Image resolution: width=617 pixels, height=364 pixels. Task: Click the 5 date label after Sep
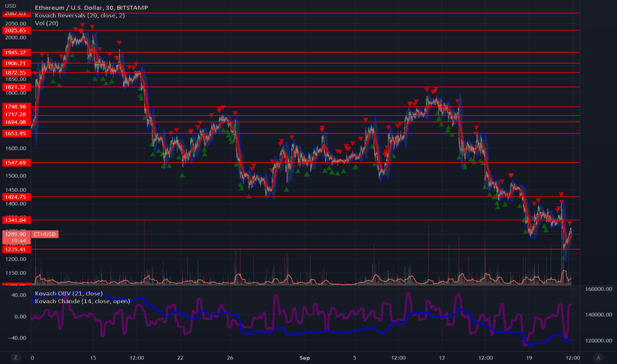pos(355,357)
